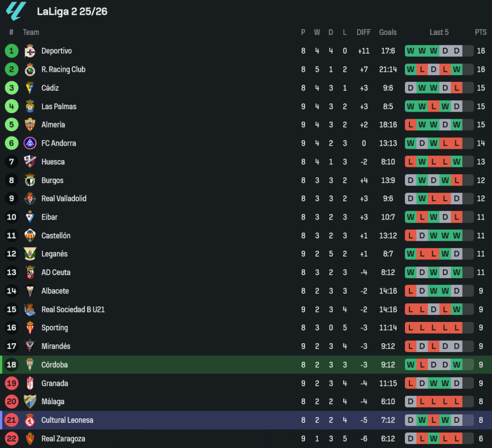Open the Las Palmas team link
Screen dimensions: 492x448
59,106
